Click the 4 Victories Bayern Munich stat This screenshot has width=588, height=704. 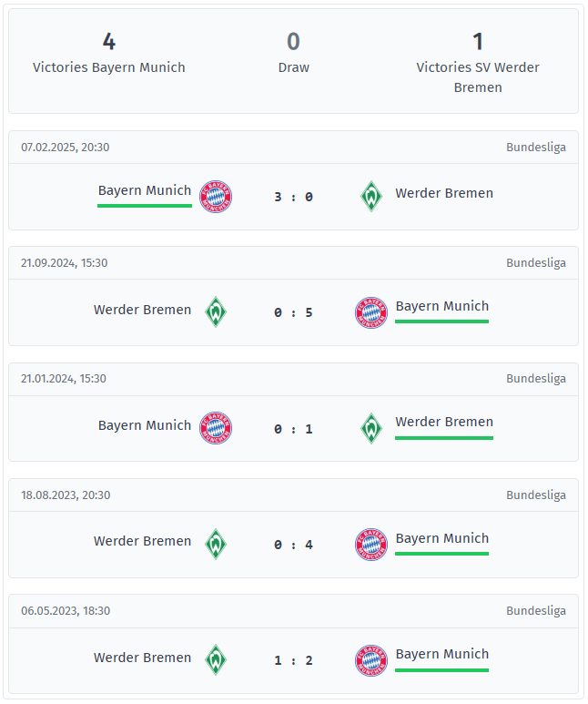point(109,54)
